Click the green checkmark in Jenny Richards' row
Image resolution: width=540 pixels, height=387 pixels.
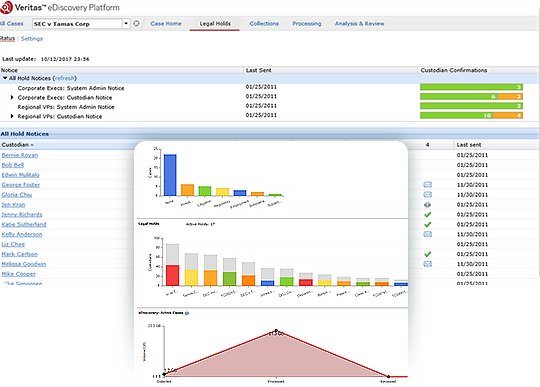click(427, 215)
